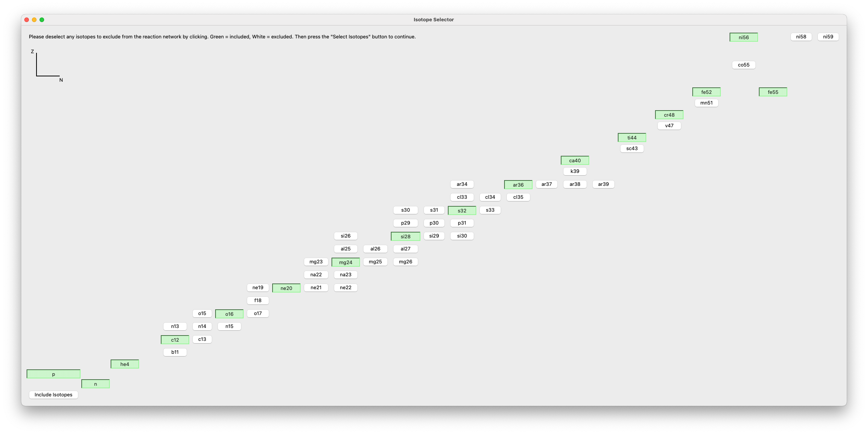Screen dimensions: 868x434
Task: Select the ar36 isotope button
Action: click(517, 184)
